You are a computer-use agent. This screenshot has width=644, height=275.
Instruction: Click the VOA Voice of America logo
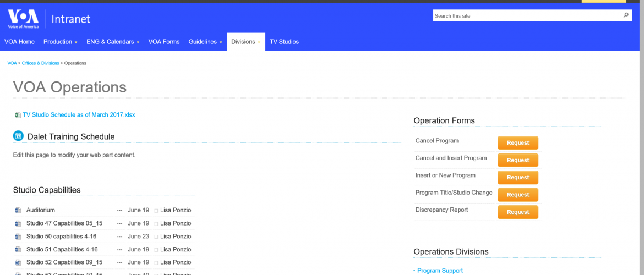coord(23,19)
